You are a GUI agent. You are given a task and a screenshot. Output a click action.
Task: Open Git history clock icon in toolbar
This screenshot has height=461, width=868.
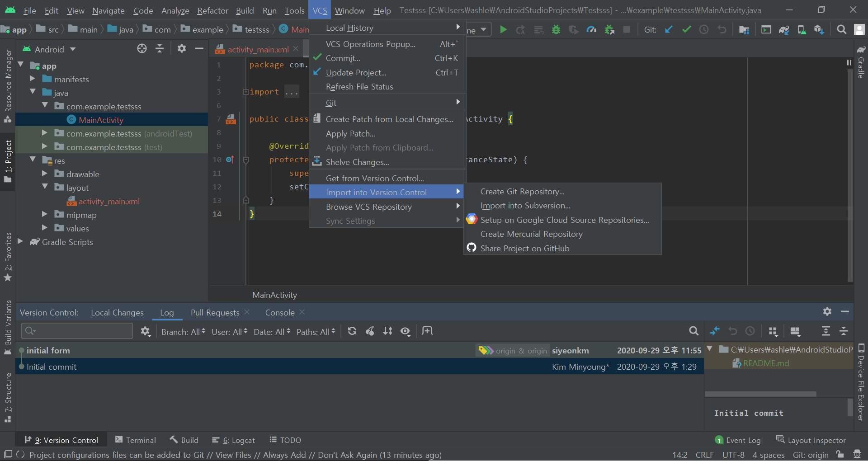704,30
